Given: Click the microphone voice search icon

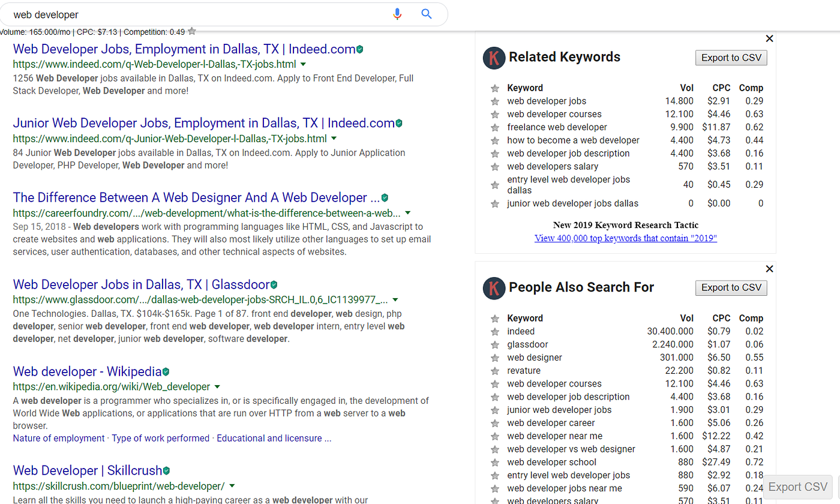Looking at the screenshot, I should click(397, 14).
